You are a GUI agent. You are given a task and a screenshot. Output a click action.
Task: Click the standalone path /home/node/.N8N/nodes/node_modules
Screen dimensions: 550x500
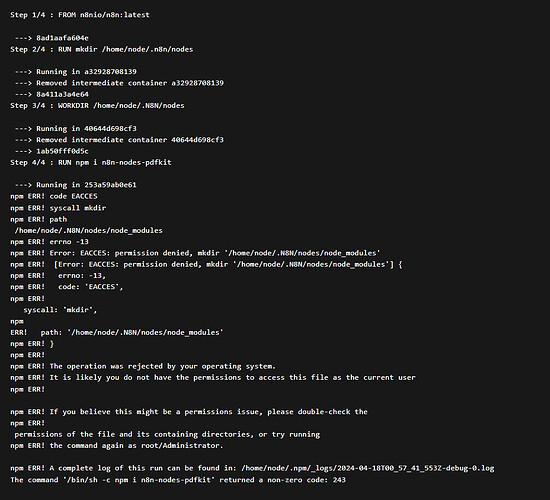[x=89, y=231]
